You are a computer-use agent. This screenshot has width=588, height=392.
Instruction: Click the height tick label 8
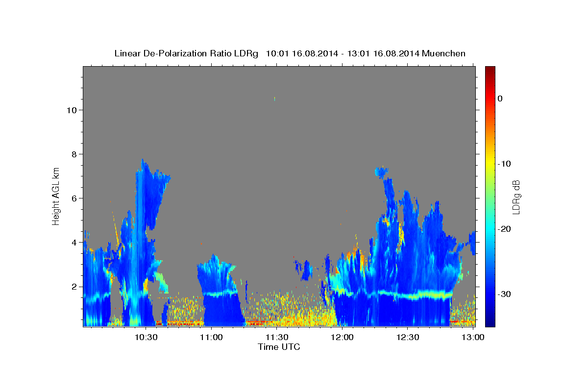73,154
